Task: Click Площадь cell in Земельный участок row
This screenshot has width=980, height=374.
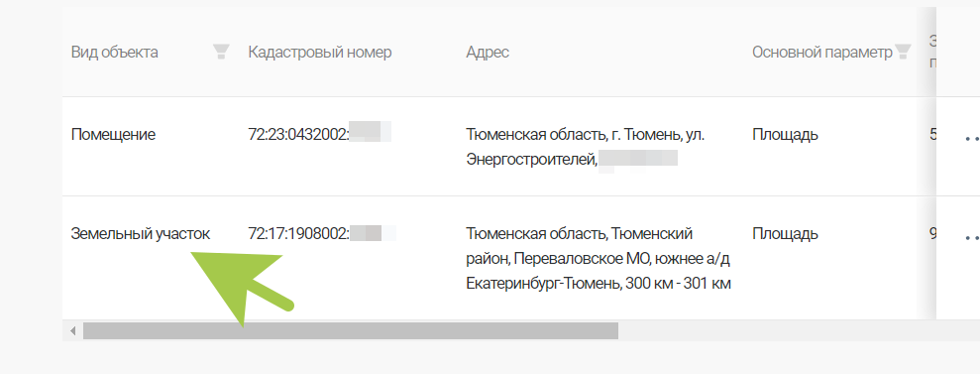Action: point(785,234)
